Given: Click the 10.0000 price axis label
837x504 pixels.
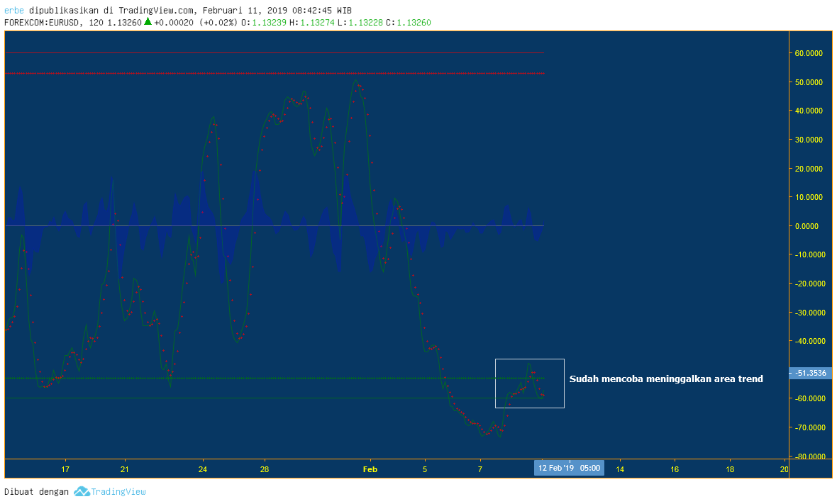Looking at the screenshot, I should click(809, 197).
